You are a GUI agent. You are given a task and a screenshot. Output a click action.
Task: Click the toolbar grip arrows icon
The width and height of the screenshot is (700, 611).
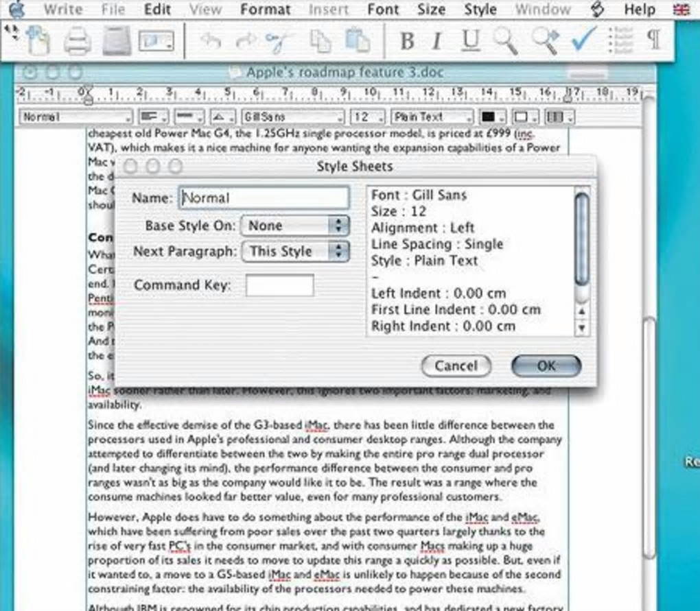tap(12, 32)
